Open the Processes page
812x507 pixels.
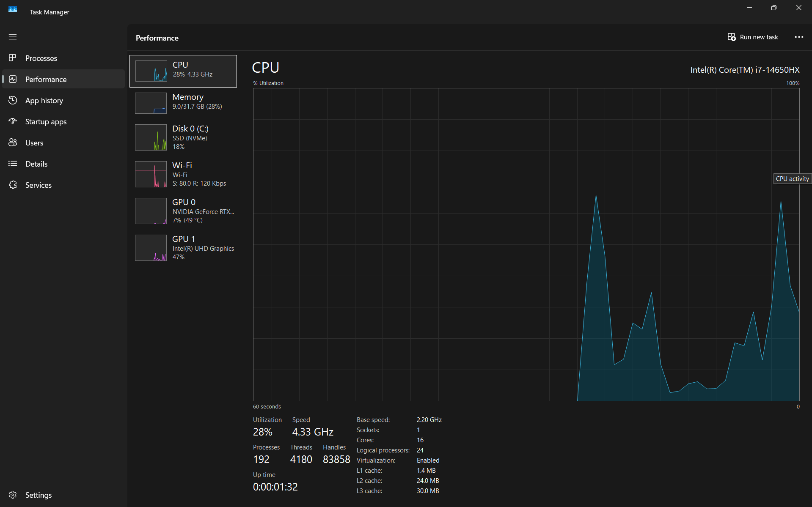point(63,58)
